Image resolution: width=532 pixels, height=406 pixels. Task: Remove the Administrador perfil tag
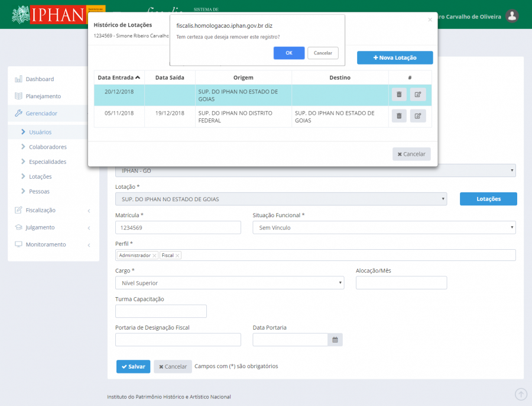coord(154,256)
